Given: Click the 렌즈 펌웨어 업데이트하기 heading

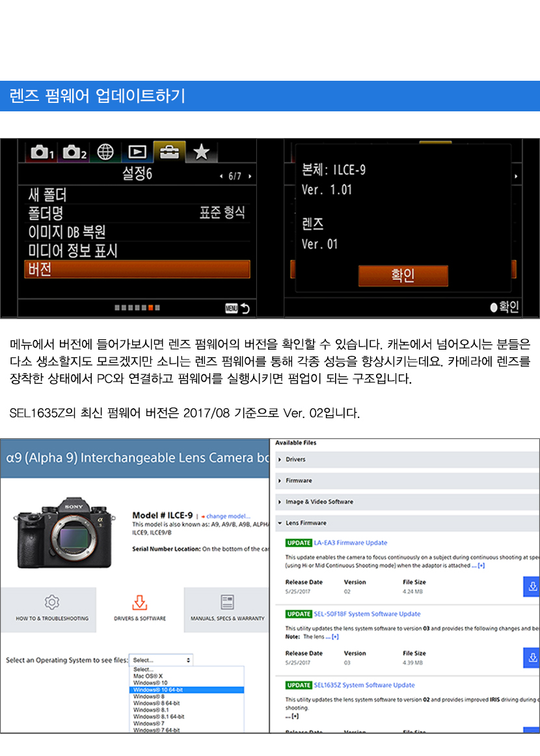Looking at the screenshot, I should click(98, 96).
